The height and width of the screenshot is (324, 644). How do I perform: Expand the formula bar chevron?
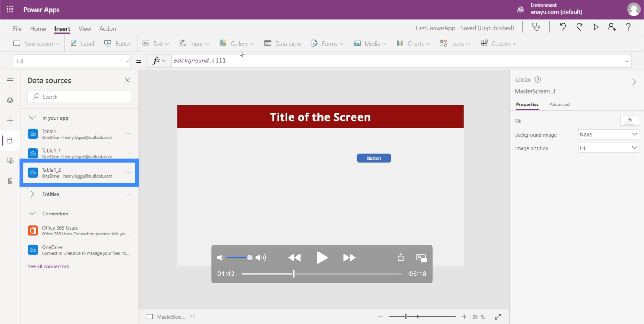627,61
